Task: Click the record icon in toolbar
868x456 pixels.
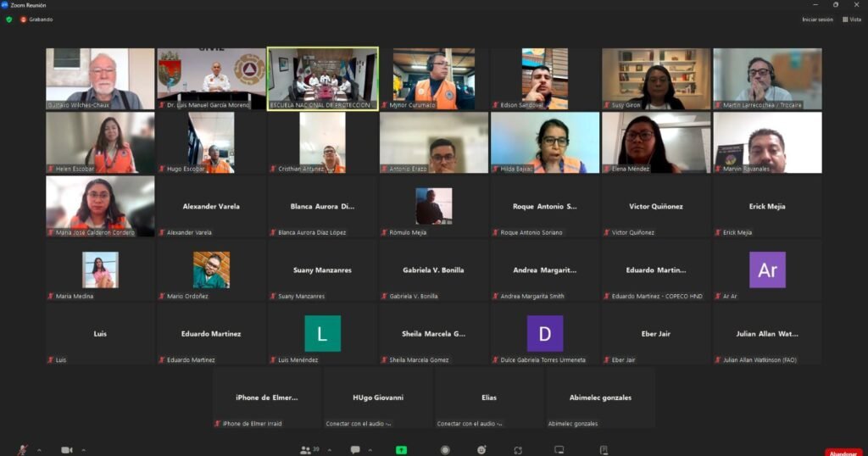Action: (x=445, y=450)
